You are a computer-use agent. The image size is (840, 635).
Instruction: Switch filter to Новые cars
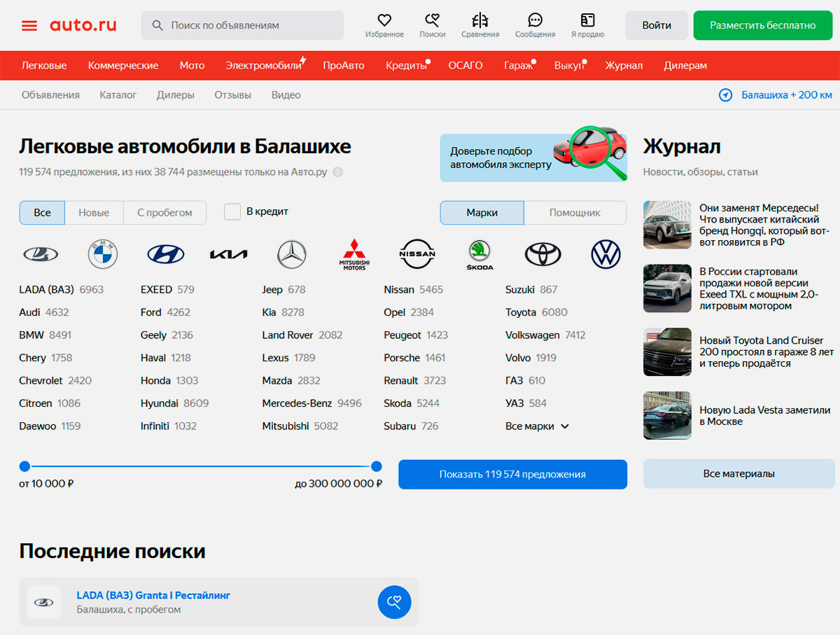[x=94, y=213]
